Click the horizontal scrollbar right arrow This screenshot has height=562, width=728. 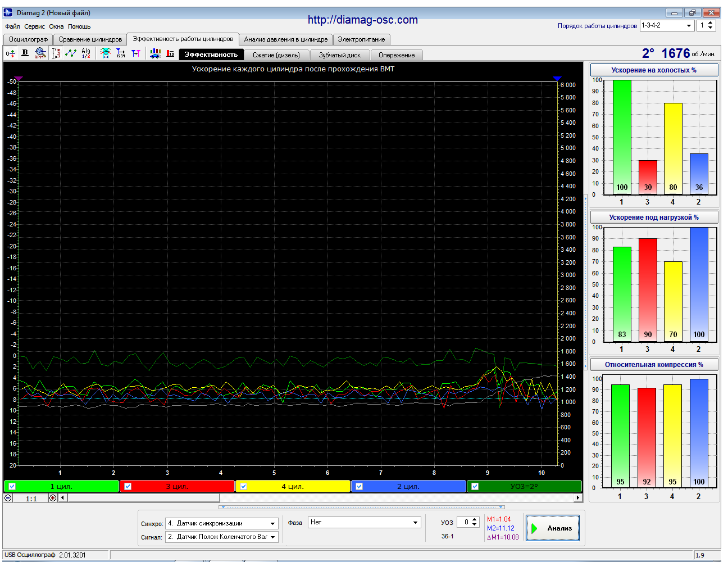[x=577, y=498]
